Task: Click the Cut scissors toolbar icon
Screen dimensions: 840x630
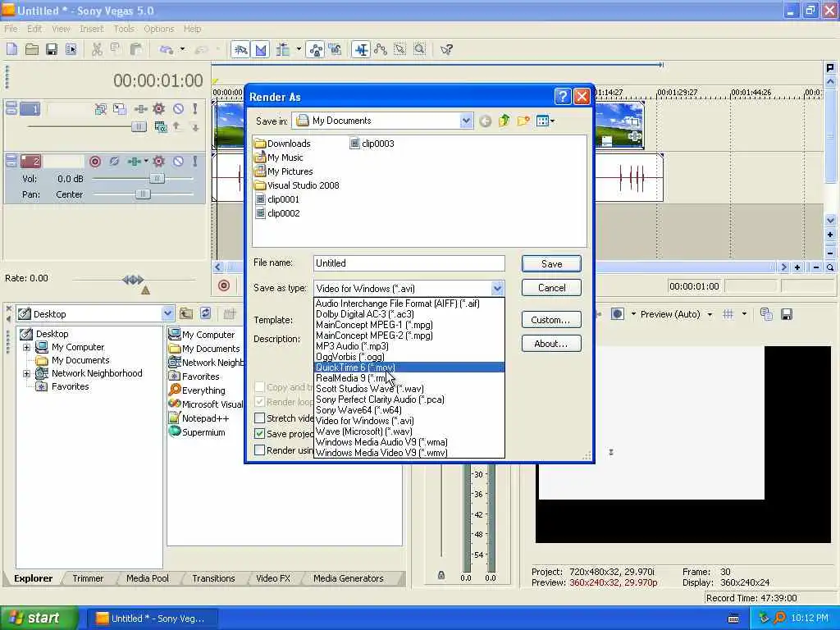Action: (97, 49)
